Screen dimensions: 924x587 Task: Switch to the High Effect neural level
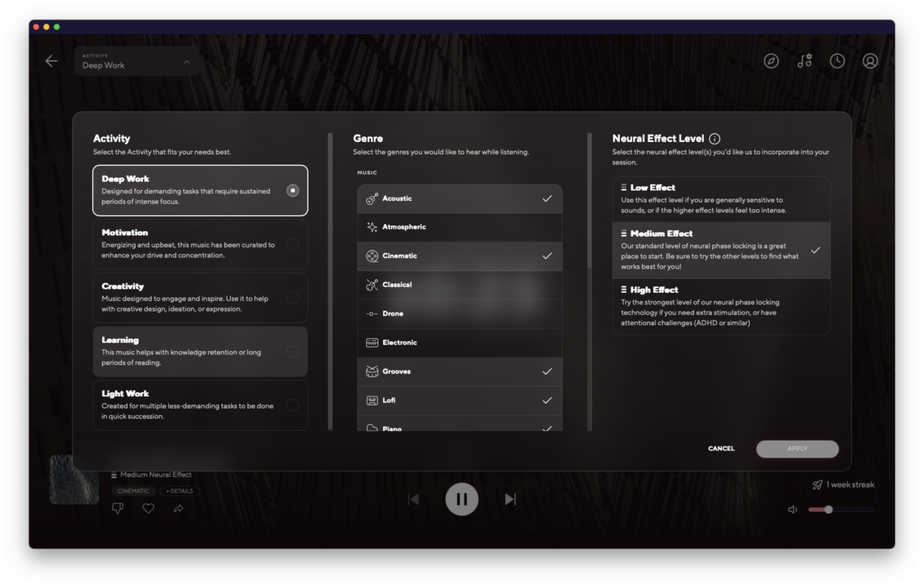tap(721, 306)
